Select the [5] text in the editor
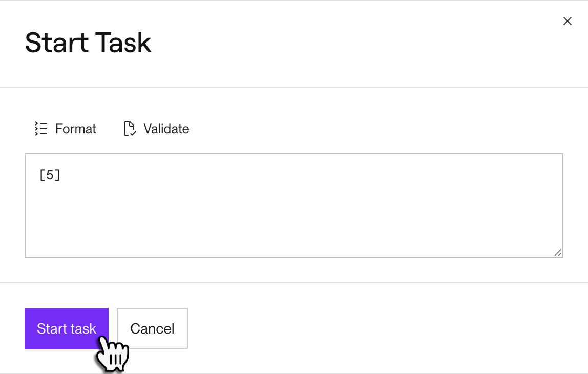Image resolution: width=588 pixels, height=374 pixels. 50,174
